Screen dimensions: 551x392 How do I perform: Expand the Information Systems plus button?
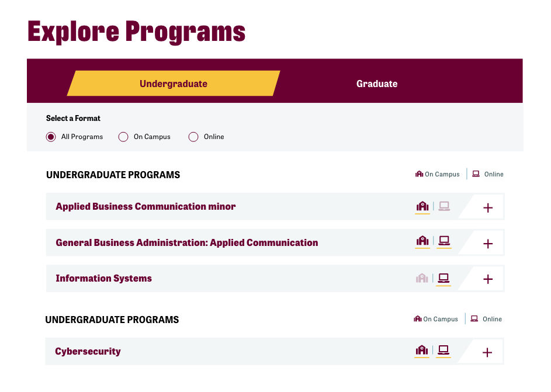point(488,279)
